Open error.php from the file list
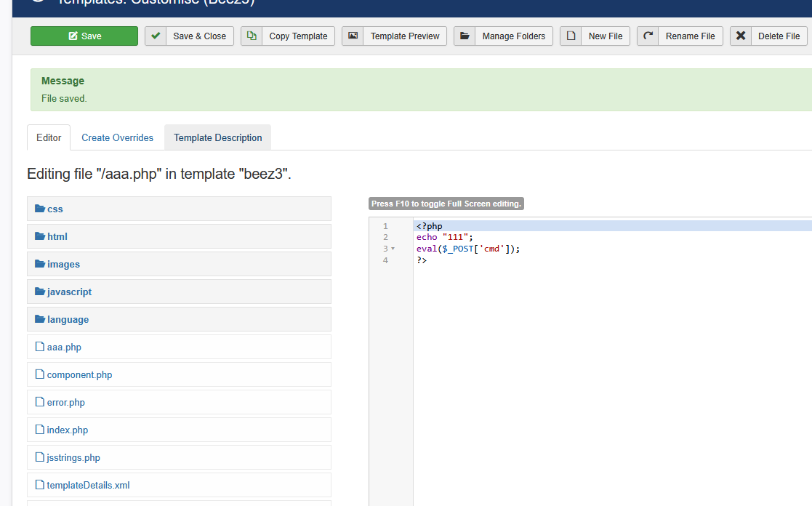Image resolution: width=812 pixels, height=506 pixels. (x=65, y=403)
